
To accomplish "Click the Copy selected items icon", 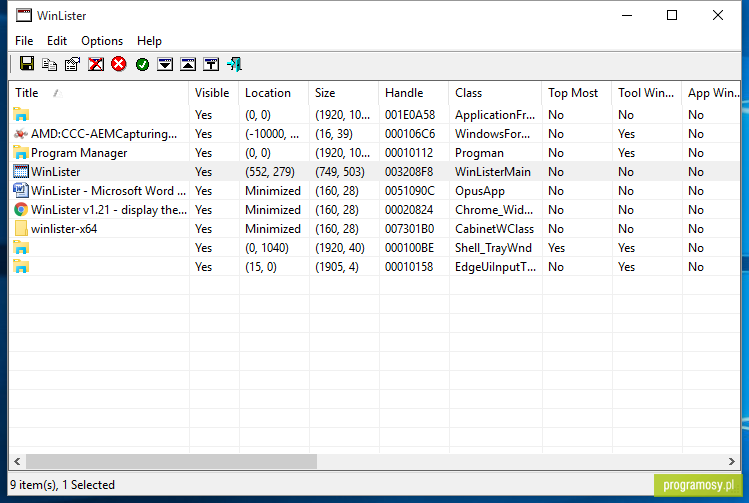I will 50,64.
